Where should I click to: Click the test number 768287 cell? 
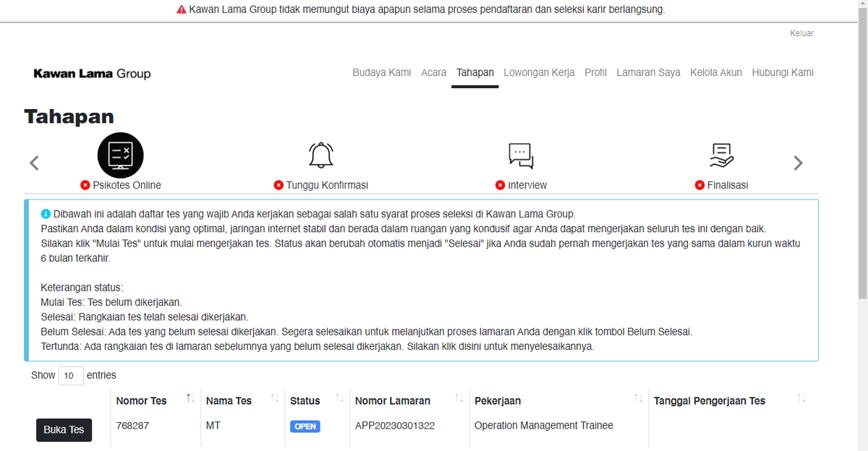[x=132, y=426]
